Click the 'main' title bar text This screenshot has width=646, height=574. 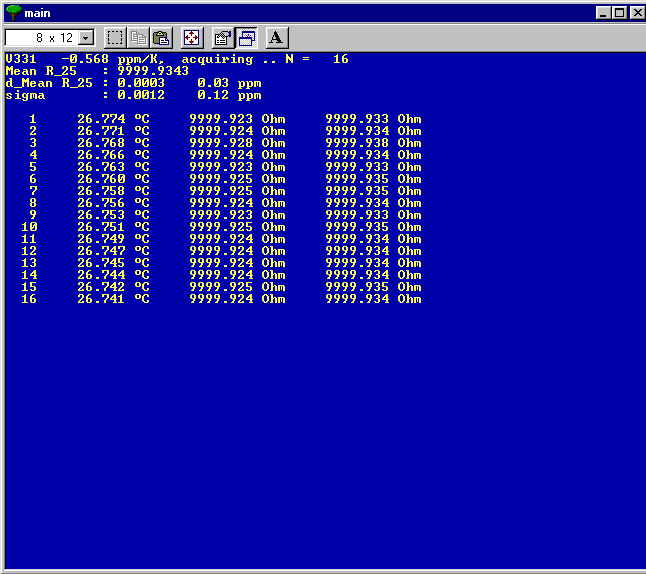(37, 13)
